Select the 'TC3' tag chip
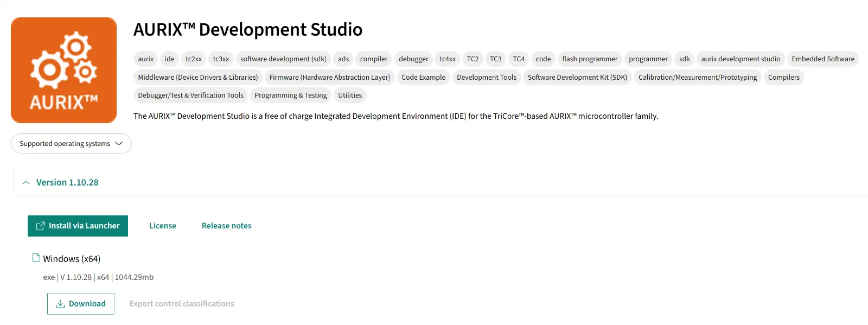 click(x=495, y=59)
